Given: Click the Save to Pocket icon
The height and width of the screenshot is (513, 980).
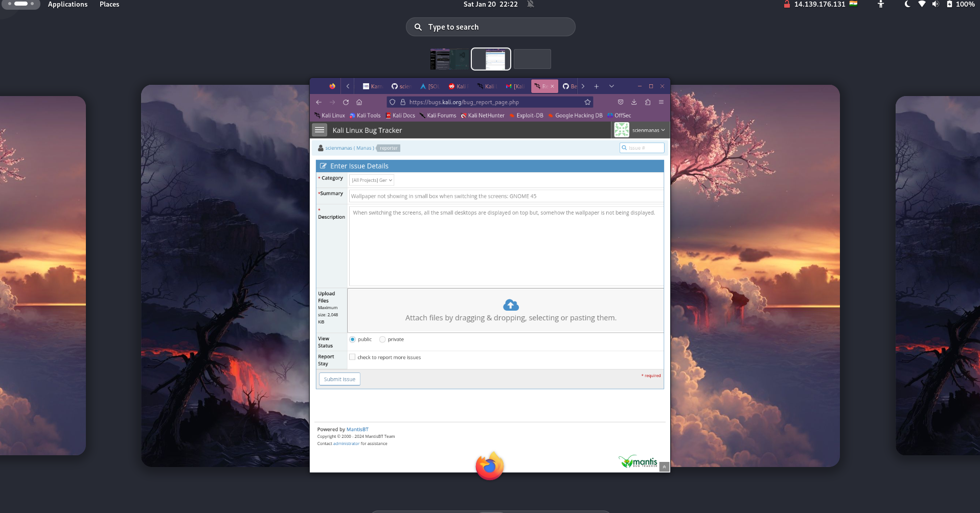Looking at the screenshot, I should pyautogui.click(x=621, y=102).
